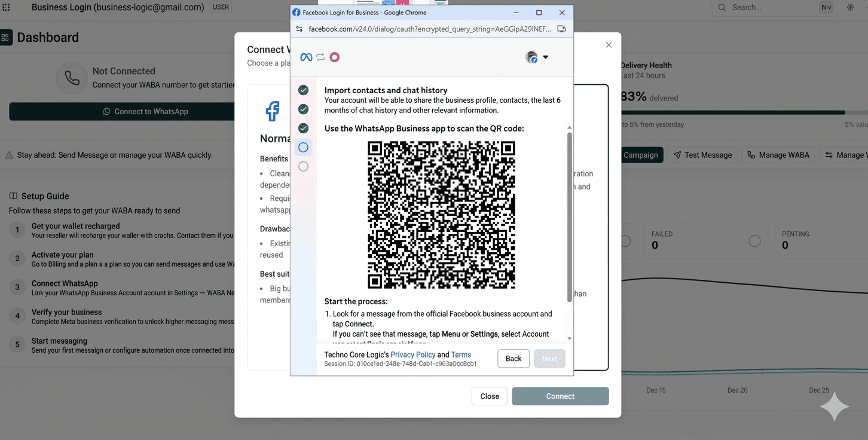This screenshot has height=440, width=868.
Task: Click the PENTING stat card
Action: (820, 241)
